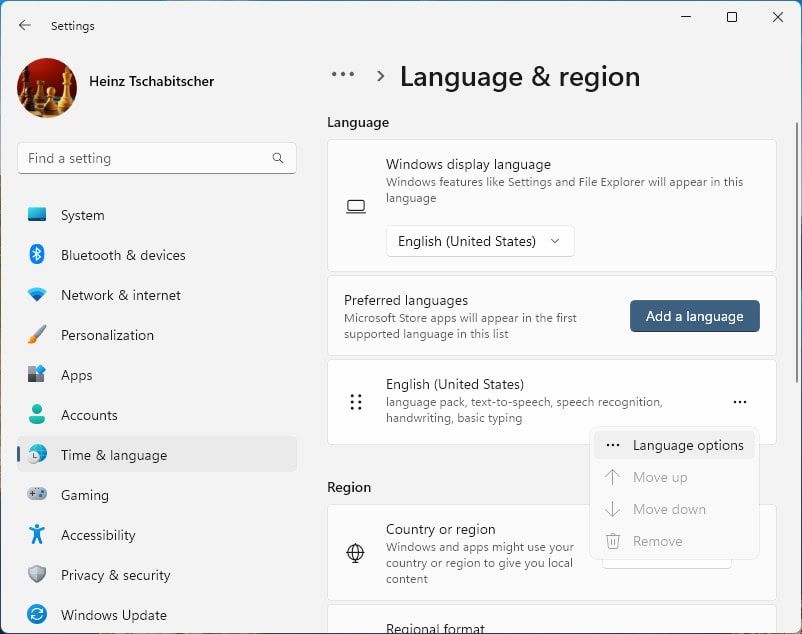Click the Find a setting search field
Viewport: 802px width, 634px height.
point(157,158)
